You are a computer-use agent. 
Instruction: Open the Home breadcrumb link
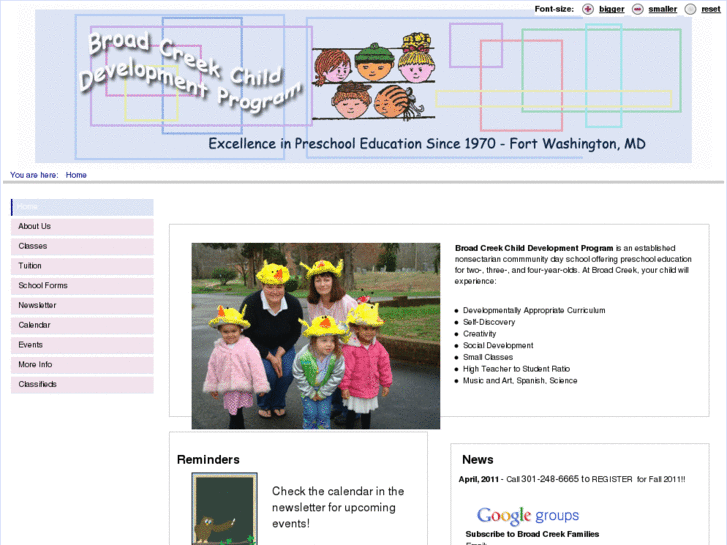[x=76, y=175]
